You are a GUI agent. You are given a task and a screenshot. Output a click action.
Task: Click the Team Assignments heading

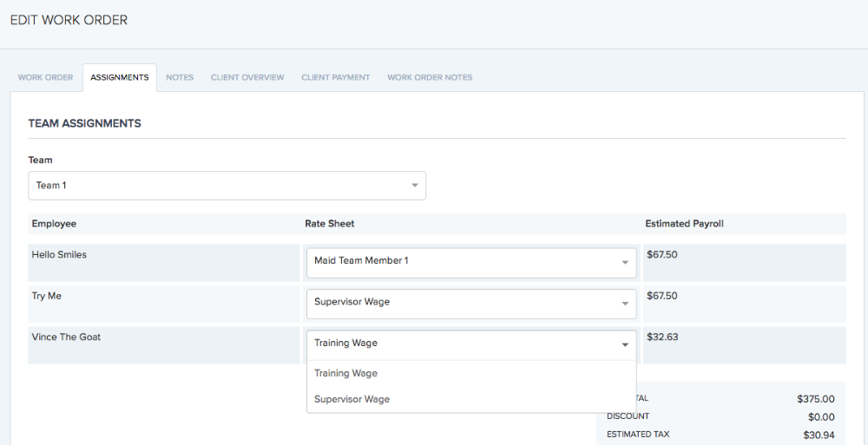click(x=85, y=123)
